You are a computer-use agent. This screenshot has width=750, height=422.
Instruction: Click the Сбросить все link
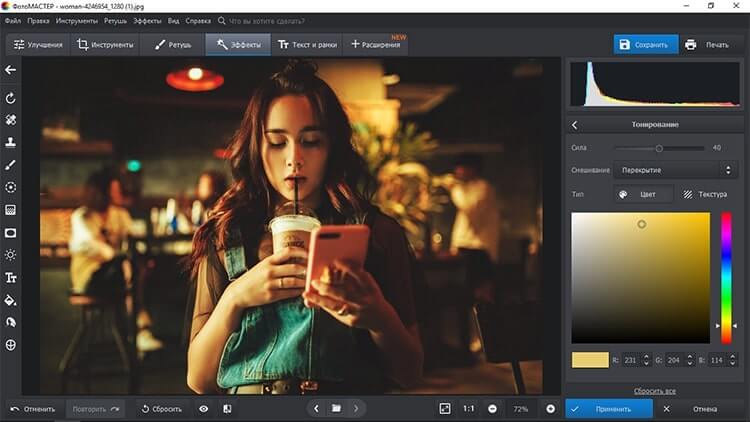[654, 390]
